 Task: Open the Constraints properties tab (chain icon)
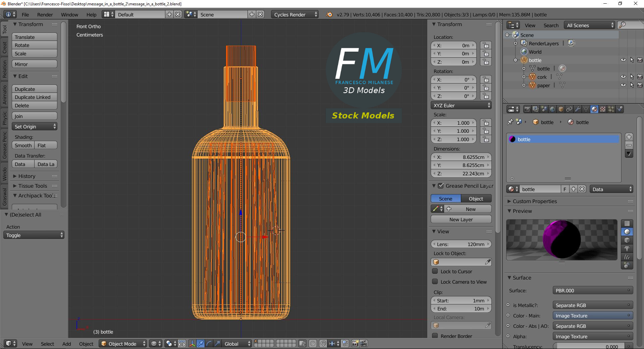point(569,109)
